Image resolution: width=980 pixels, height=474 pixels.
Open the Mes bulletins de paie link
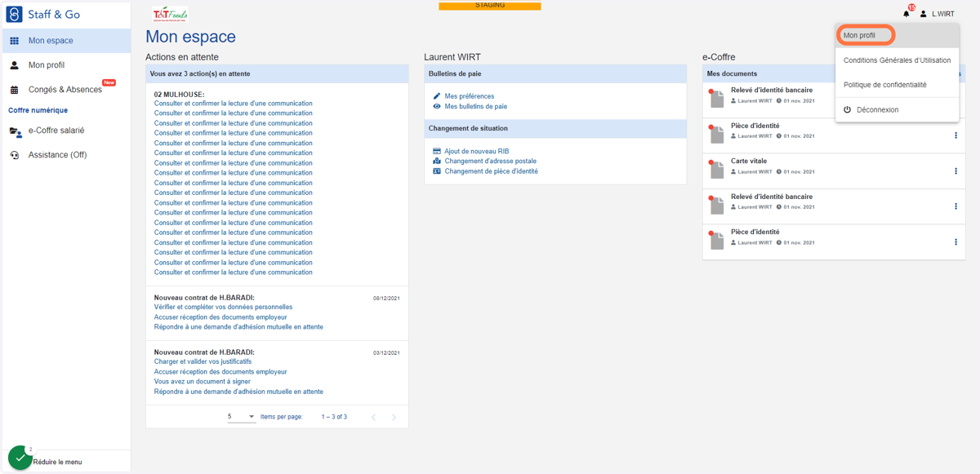click(475, 106)
